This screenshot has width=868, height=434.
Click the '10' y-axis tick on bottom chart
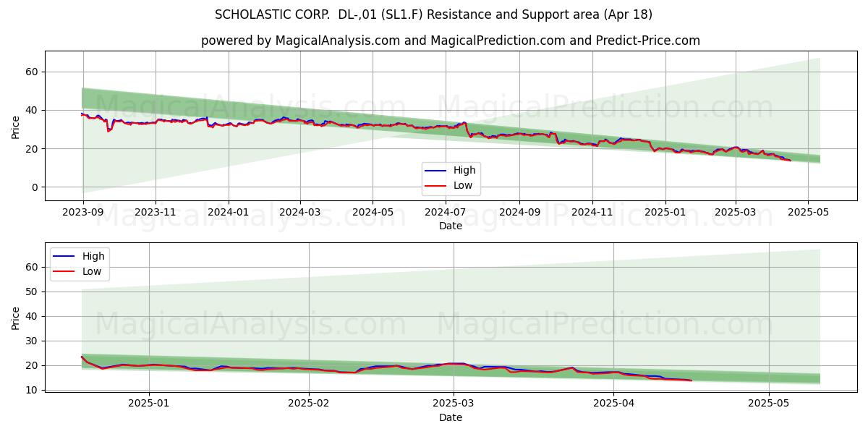33,390
